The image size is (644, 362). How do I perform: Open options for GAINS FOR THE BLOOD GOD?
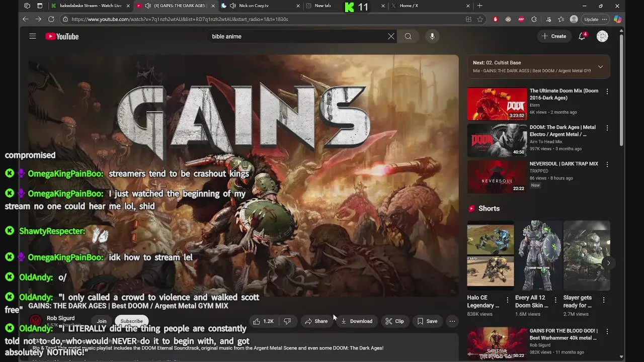[x=607, y=331]
